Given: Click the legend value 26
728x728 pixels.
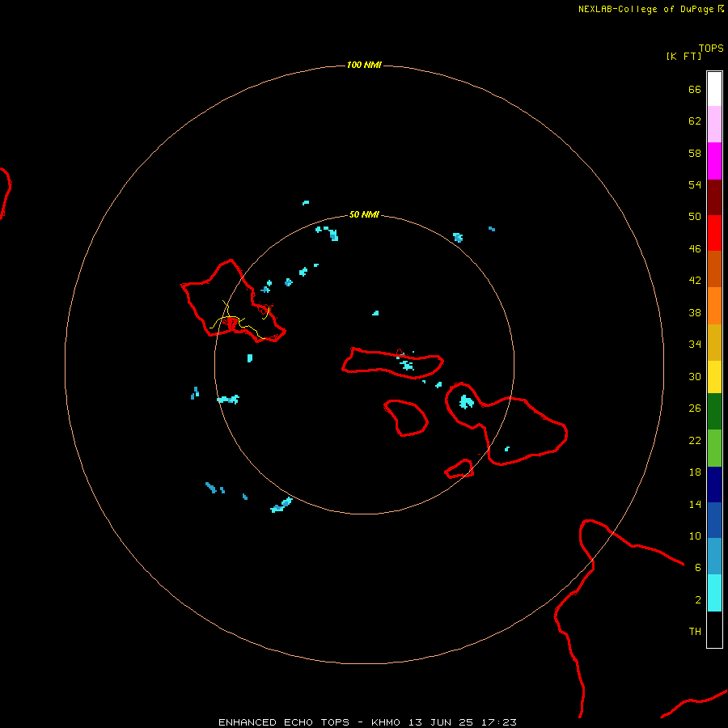Looking at the screenshot, I should [x=695, y=408].
